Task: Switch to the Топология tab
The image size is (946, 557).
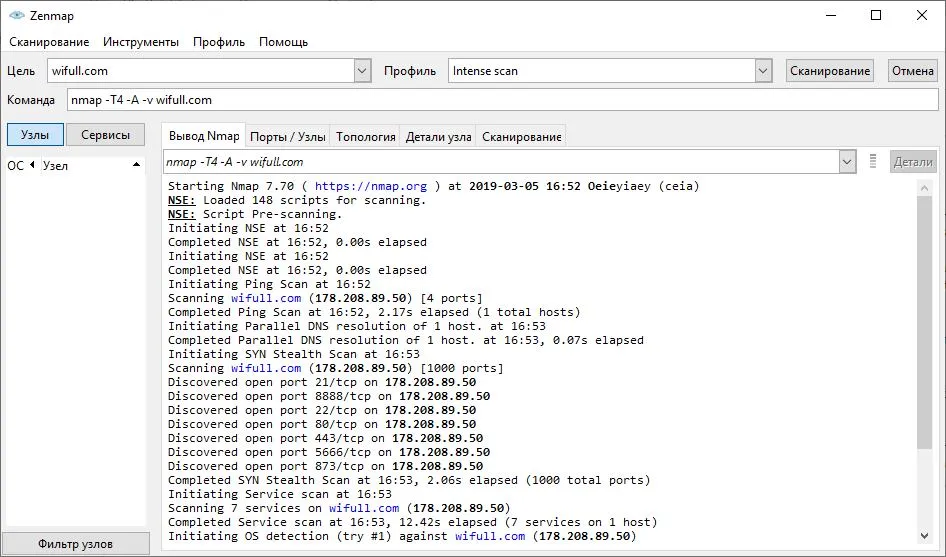Action: pos(365,137)
